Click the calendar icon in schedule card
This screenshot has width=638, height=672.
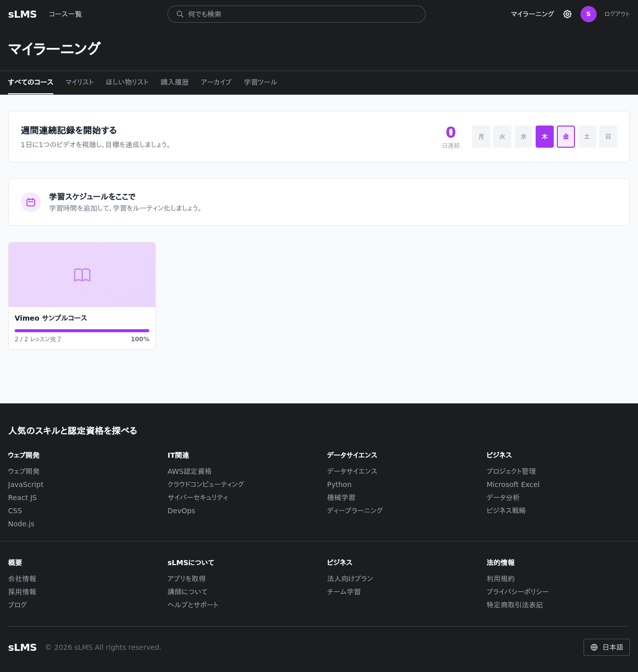pyautogui.click(x=31, y=202)
